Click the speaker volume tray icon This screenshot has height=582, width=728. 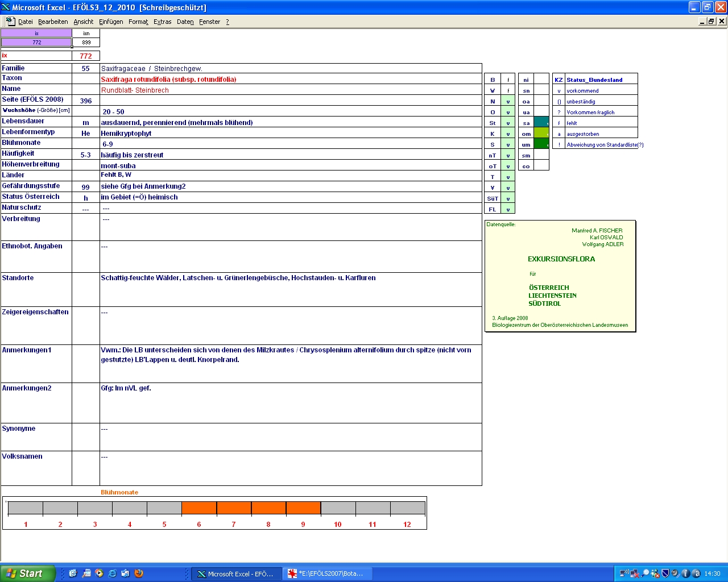(676, 573)
